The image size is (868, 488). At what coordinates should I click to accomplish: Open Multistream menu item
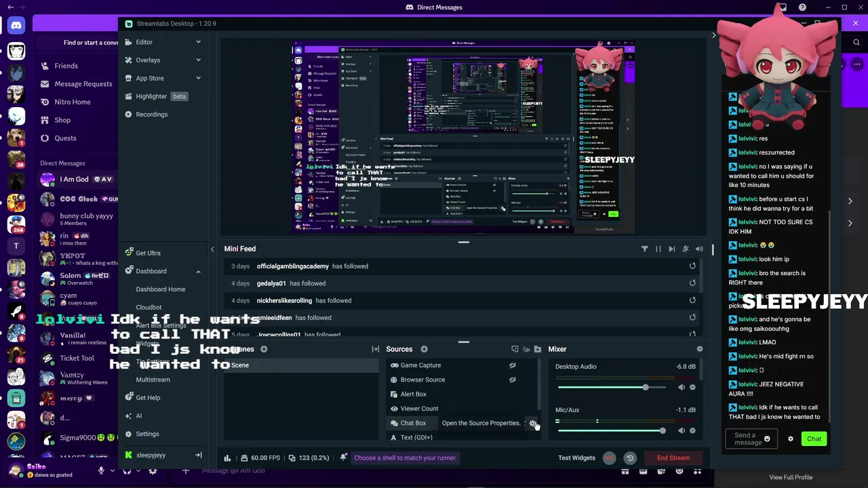click(x=153, y=380)
